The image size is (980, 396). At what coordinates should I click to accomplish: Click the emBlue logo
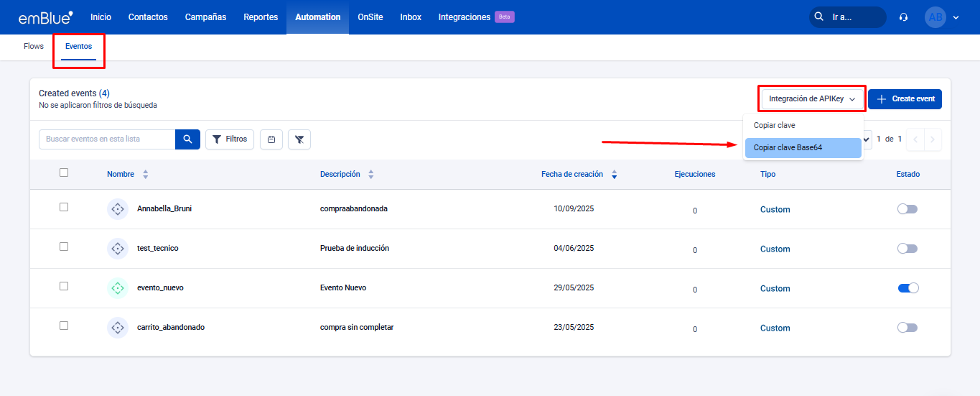pyautogui.click(x=46, y=17)
